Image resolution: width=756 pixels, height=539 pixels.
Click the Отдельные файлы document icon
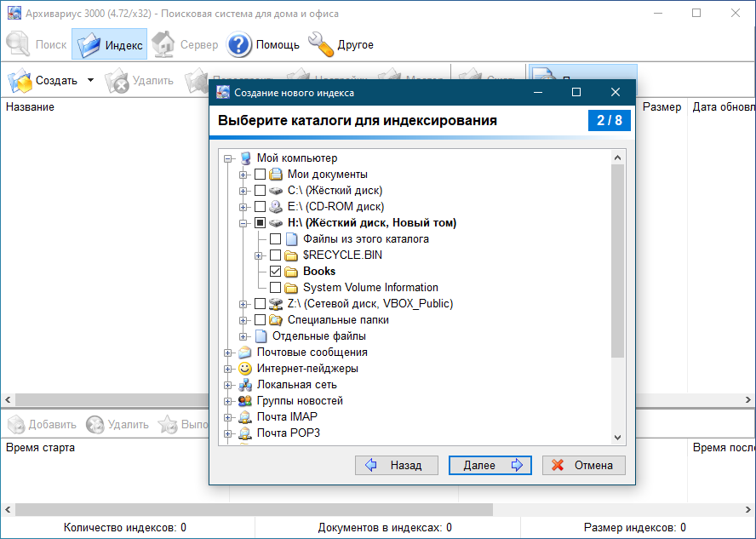(261, 336)
